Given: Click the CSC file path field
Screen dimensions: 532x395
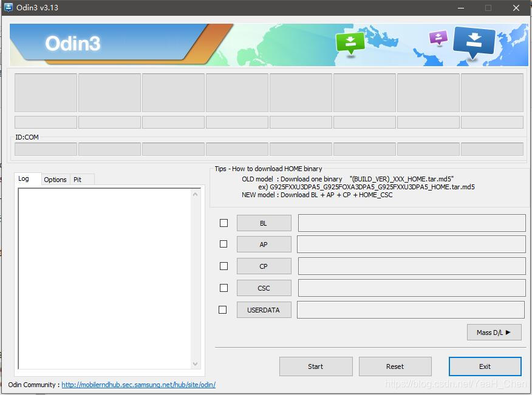Looking at the screenshot, I should pyautogui.click(x=412, y=288).
